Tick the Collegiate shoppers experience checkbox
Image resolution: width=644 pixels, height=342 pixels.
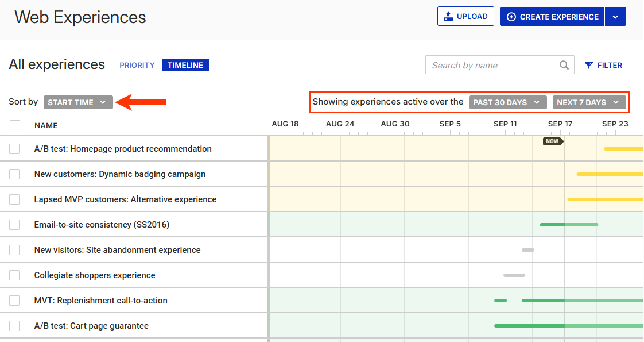pyautogui.click(x=14, y=275)
